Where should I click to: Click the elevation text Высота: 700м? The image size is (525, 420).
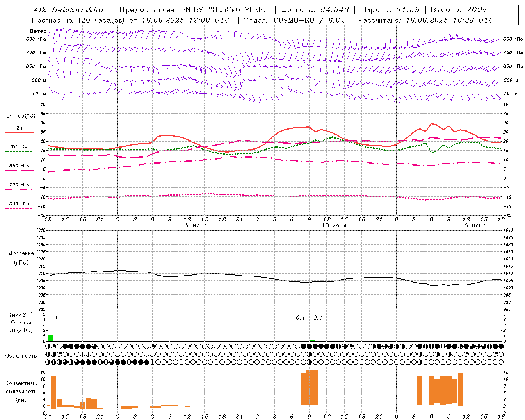(x=459, y=10)
